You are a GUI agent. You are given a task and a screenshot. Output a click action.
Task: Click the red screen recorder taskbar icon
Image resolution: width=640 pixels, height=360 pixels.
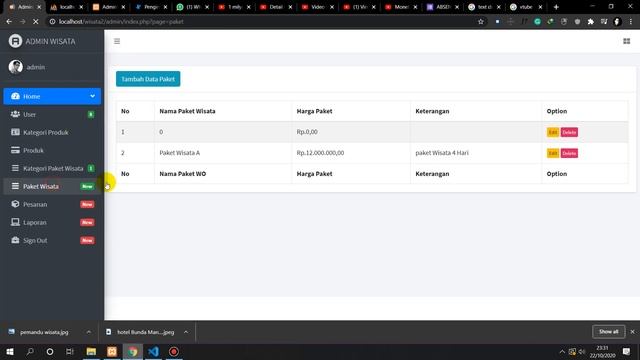pos(174,351)
